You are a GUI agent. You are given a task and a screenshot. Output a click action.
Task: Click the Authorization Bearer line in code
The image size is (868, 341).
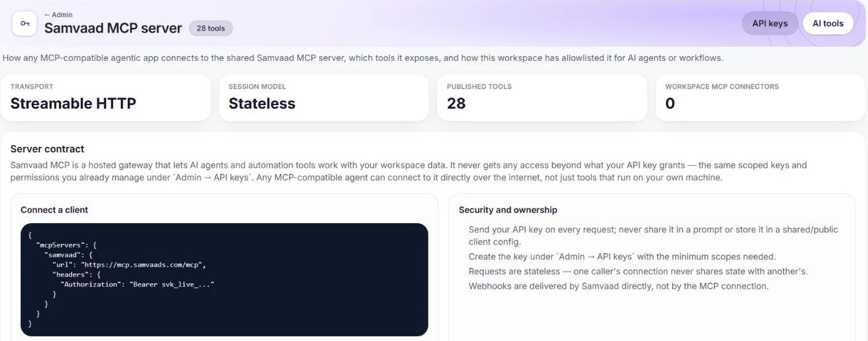click(137, 284)
